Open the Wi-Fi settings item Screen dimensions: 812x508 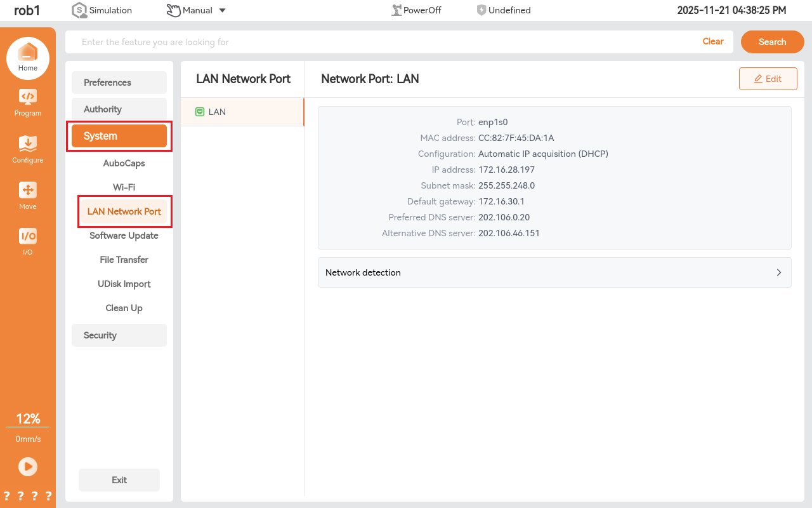pos(124,187)
